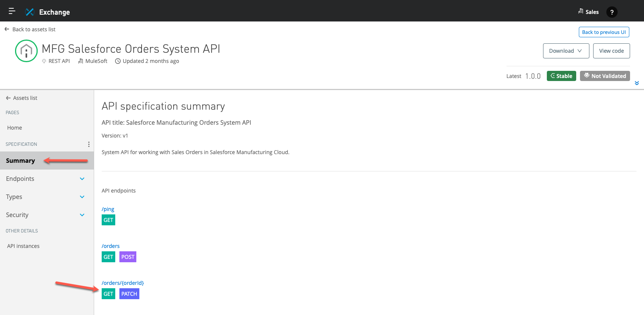Screen dimensions: 644x315
Task: Click the Not Validated badge
Action: tap(605, 76)
